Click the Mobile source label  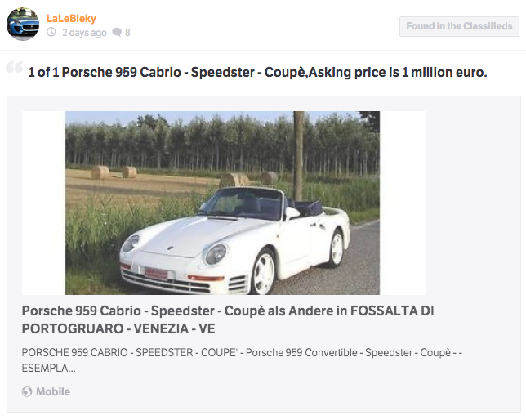click(x=53, y=391)
